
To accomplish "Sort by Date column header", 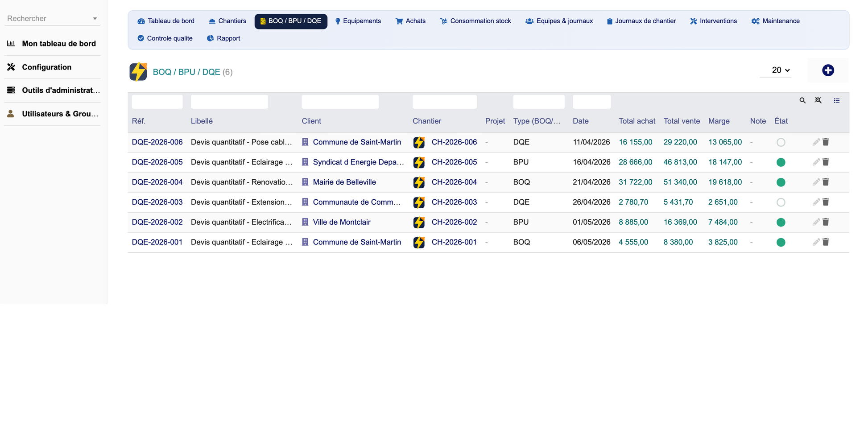I will pos(581,121).
